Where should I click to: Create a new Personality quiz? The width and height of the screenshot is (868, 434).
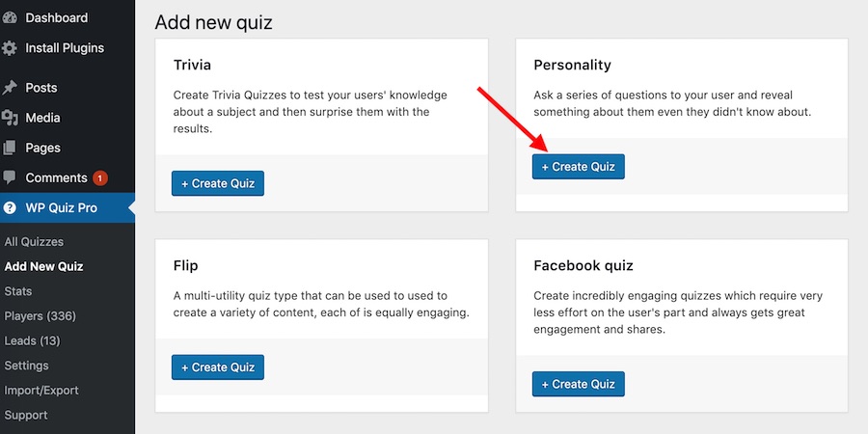(579, 167)
